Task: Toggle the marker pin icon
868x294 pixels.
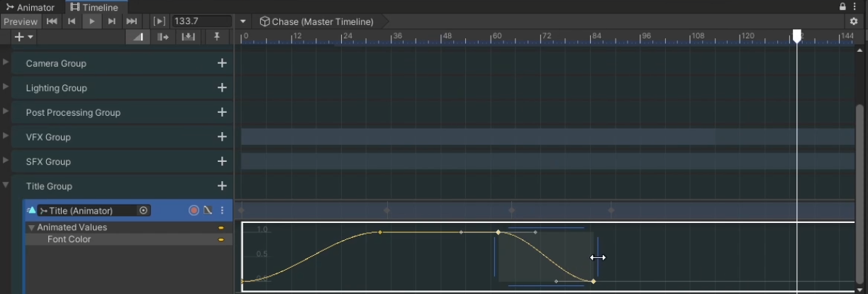Action: 217,37
